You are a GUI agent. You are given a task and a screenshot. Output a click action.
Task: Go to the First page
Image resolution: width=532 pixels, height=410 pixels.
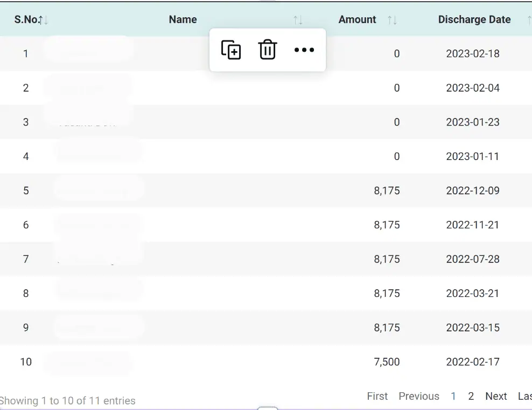click(377, 396)
